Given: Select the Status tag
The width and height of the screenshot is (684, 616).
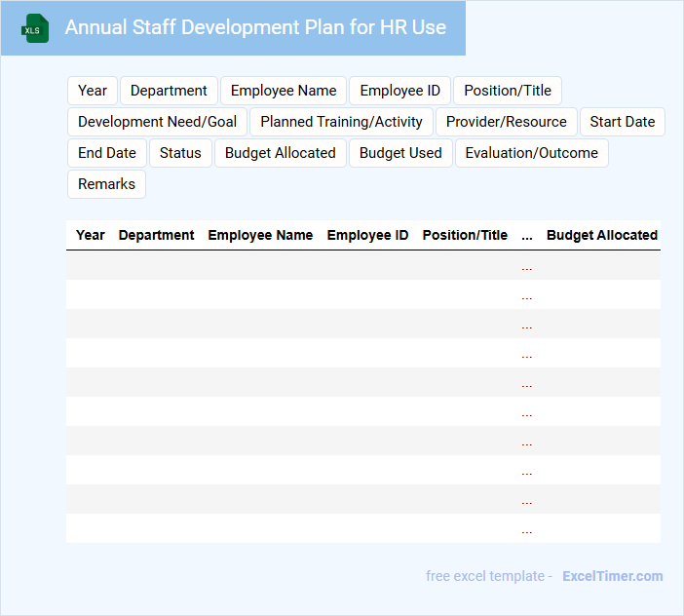Looking at the screenshot, I should pos(180,153).
